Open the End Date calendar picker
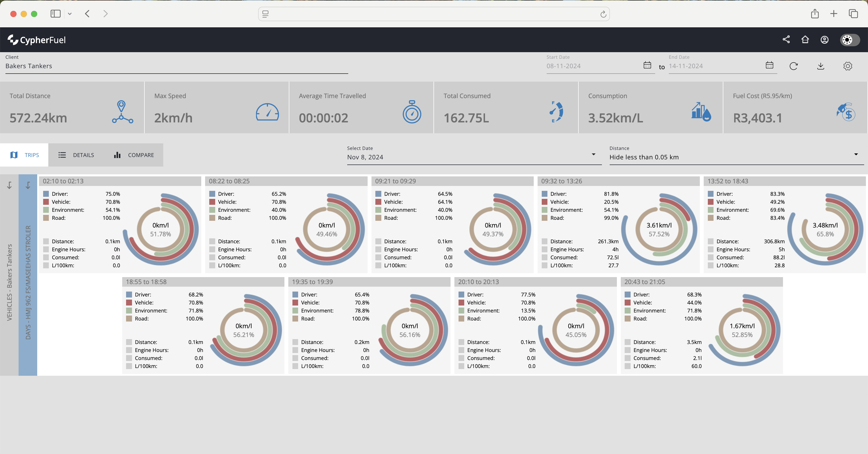This screenshot has height=454, width=868. 769,65
